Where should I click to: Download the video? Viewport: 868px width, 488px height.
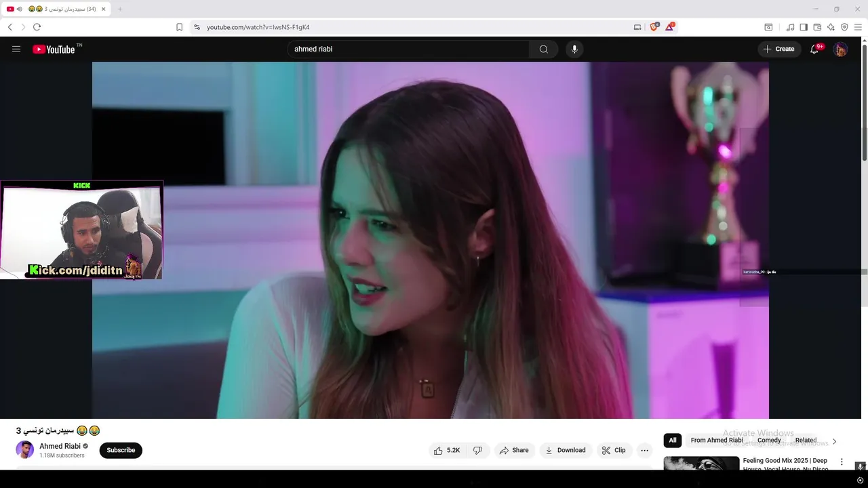point(565,450)
